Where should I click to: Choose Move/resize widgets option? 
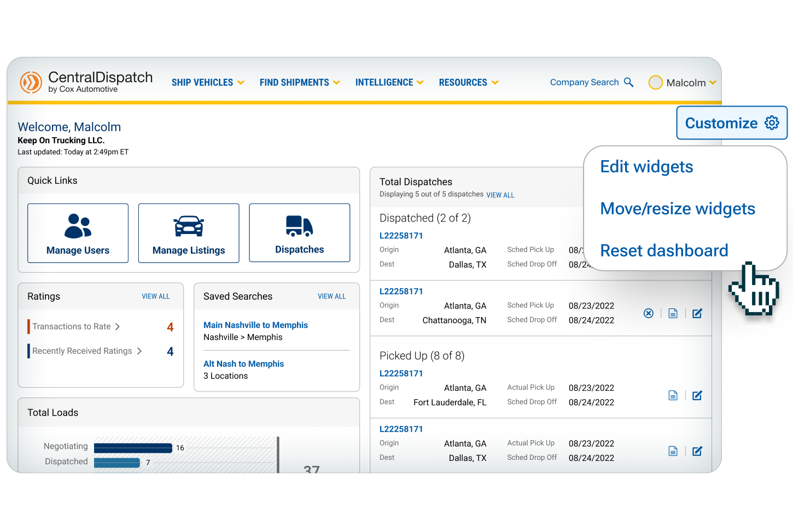pos(678,209)
